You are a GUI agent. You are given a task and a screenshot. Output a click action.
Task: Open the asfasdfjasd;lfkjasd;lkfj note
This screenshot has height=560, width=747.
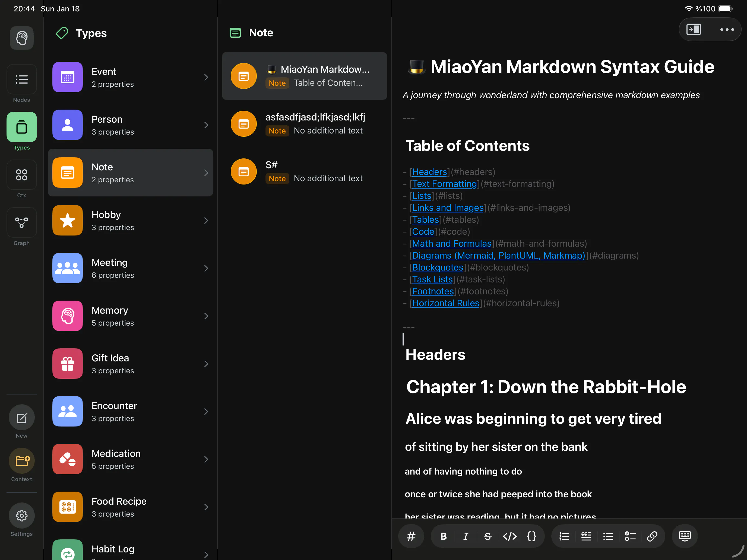pos(304,124)
